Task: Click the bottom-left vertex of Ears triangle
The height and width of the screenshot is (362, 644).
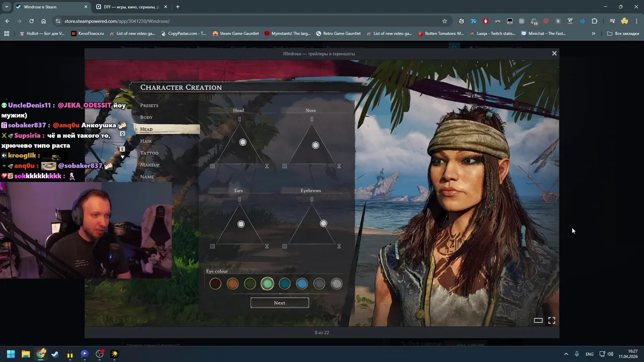Action: (x=212, y=246)
